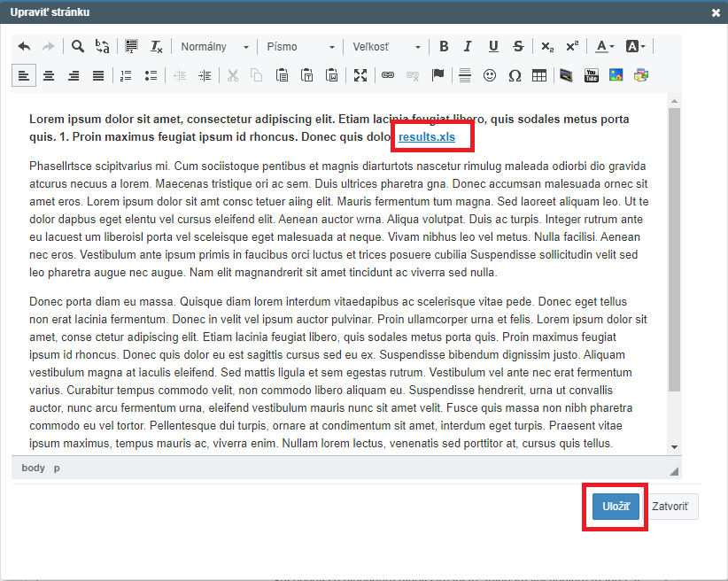Click the Zatvoriť button
The width and height of the screenshot is (728, 581).
point(670,507)
